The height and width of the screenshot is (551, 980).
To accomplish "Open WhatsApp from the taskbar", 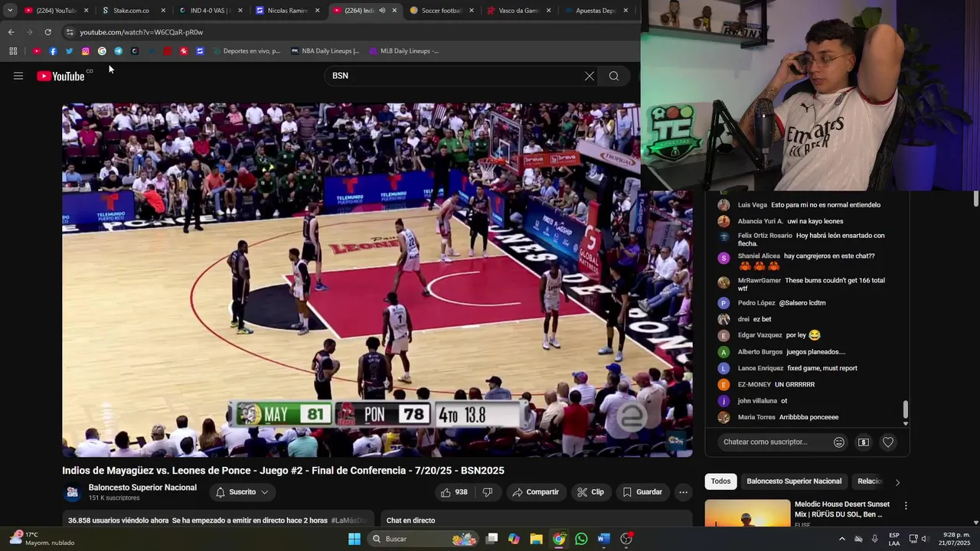I will click(581, 539).
